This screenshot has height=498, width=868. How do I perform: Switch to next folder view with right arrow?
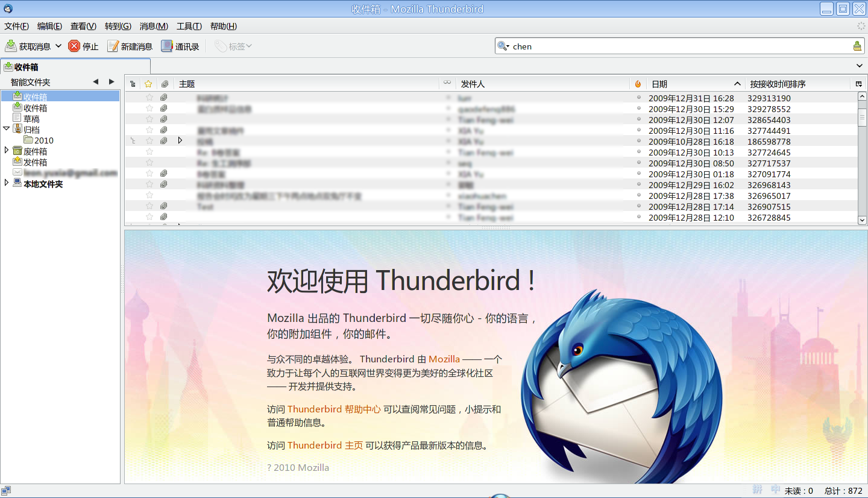pos(112,82)
